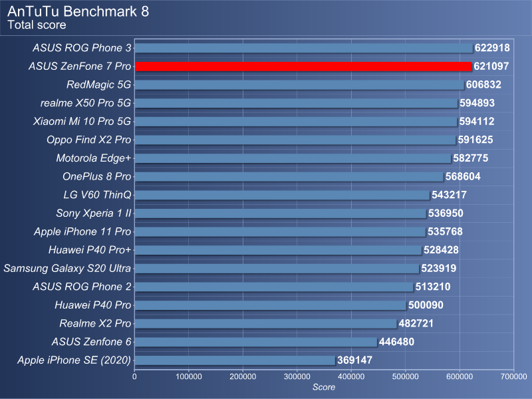Click the blue bar for Motorola Edge+
This screenshot has height=399, width=532.
tap(293, 158)
